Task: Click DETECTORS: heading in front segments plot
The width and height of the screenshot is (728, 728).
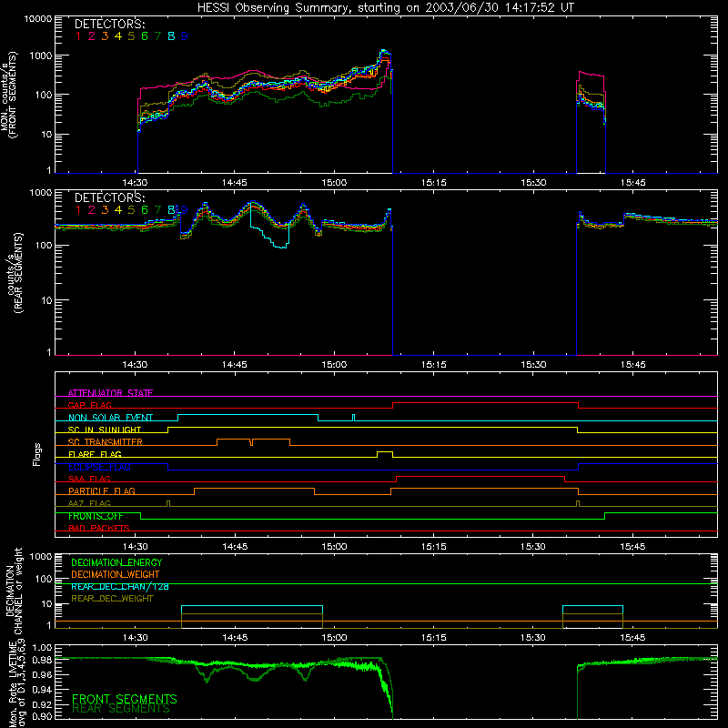Action: point(109,24)
